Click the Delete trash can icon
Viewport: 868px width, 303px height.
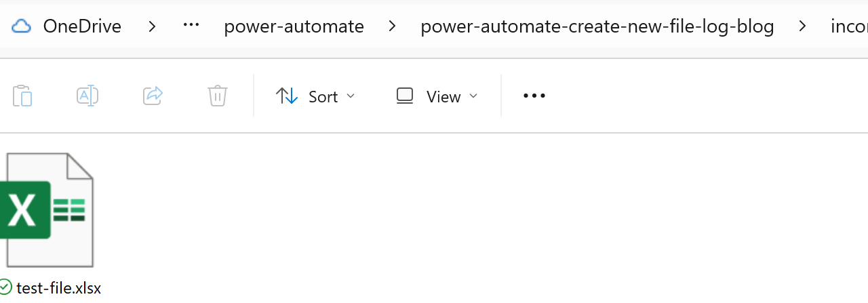click(217, 96)
